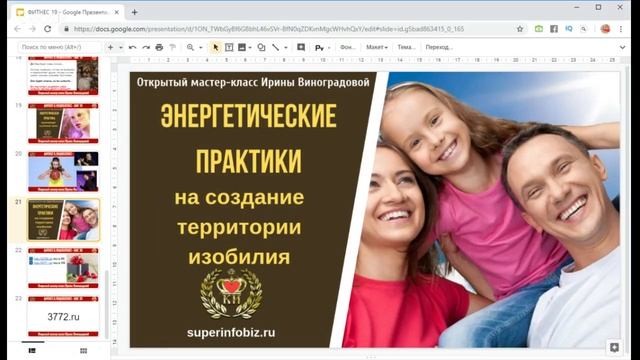640x360 pixels.
Task: Open the new slide layout dropdown arrow
Action: pyautogui.click(x=121, y=48)
